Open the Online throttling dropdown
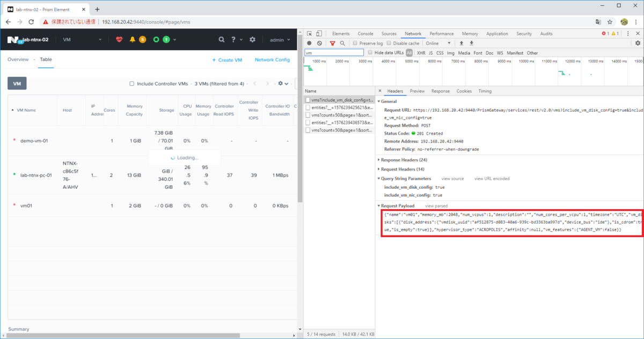Viewport: 644px width, 339px height. [x=438, y=43]
